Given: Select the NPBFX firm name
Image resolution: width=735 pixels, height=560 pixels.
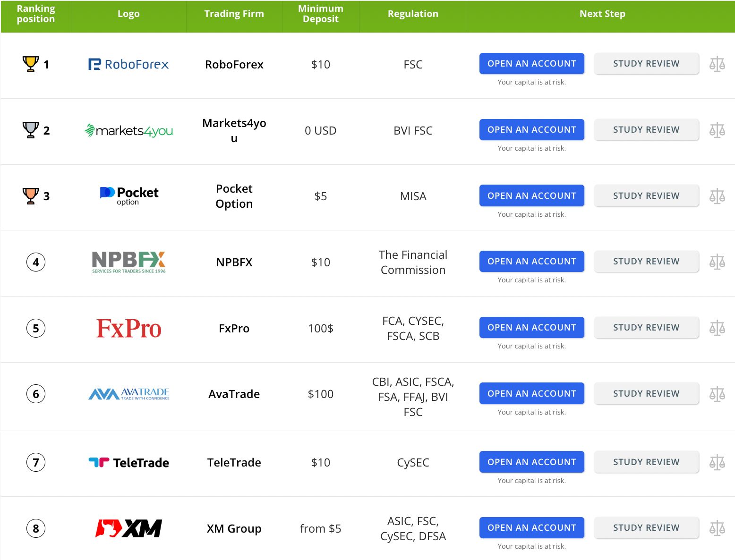Looking at the screenshot, I should coord(234,262).
